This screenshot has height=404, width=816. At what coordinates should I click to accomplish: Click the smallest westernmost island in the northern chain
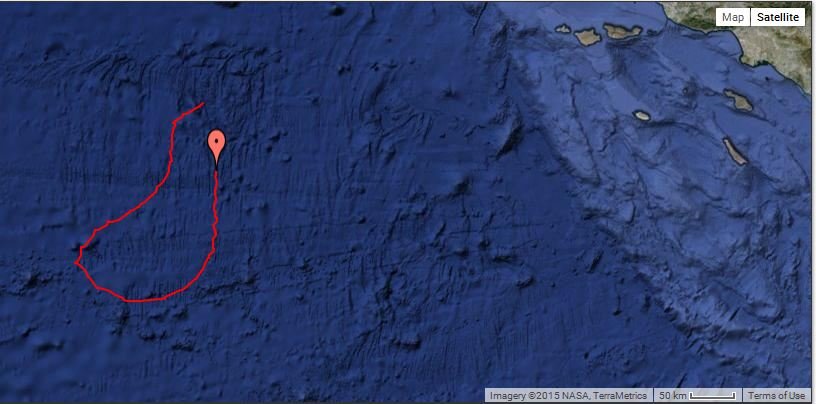563,29
